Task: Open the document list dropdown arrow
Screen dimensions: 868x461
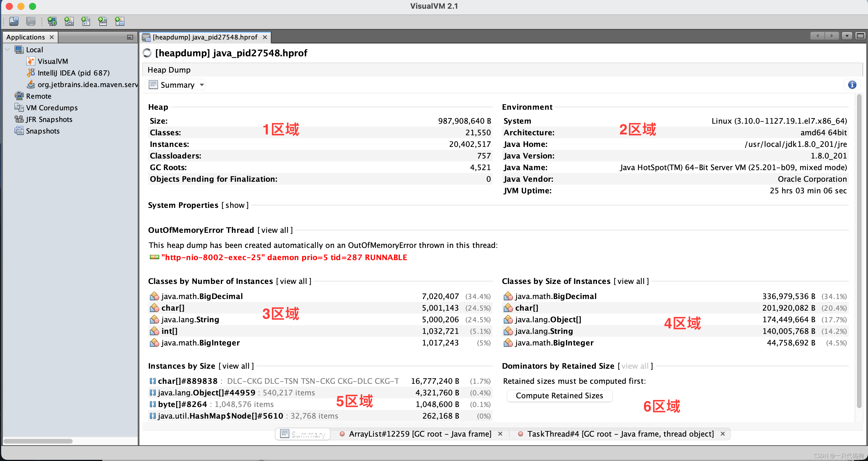Action: [x=847, y=36]
